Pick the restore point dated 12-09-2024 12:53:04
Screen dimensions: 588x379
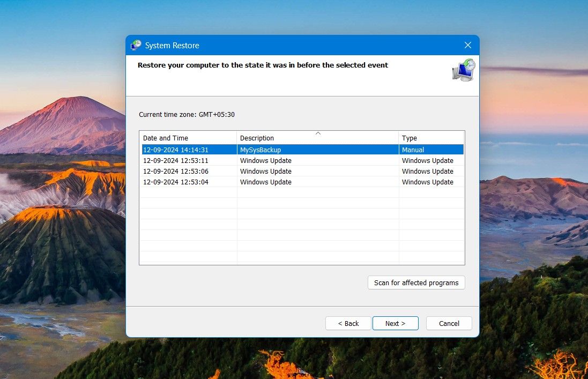pyautogui.click(x=176, y=182)
